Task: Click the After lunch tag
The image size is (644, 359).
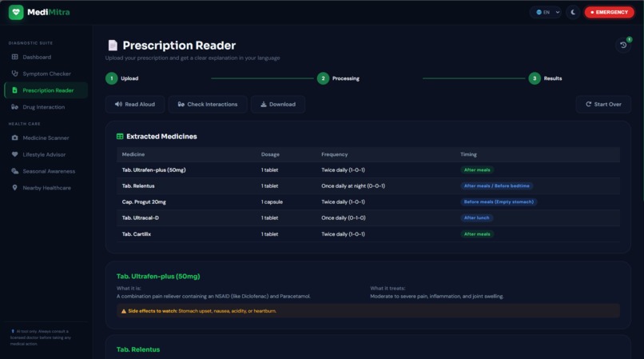Action: coord(476,218)
